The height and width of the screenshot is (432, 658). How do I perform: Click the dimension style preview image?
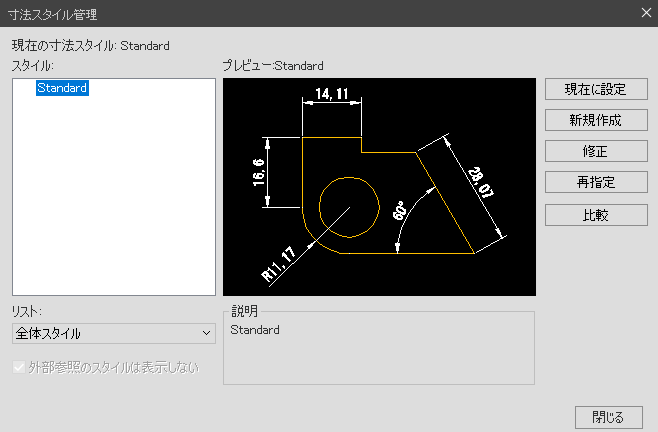379,187
